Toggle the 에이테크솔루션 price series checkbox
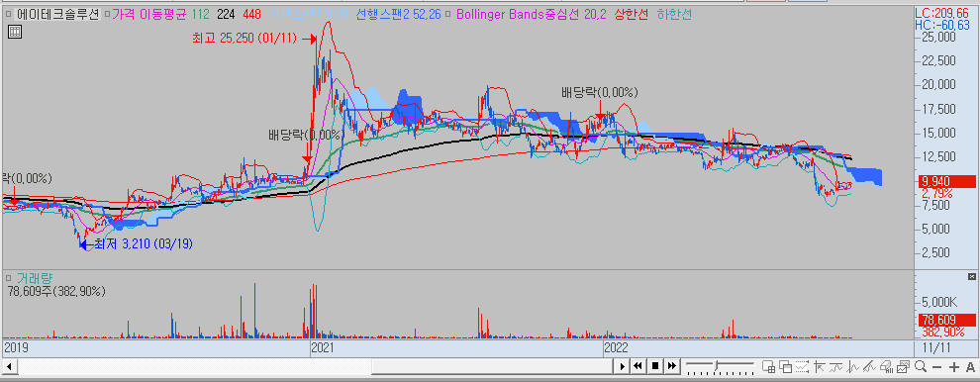The image size is (980, 382). click(x=9, y=14)
